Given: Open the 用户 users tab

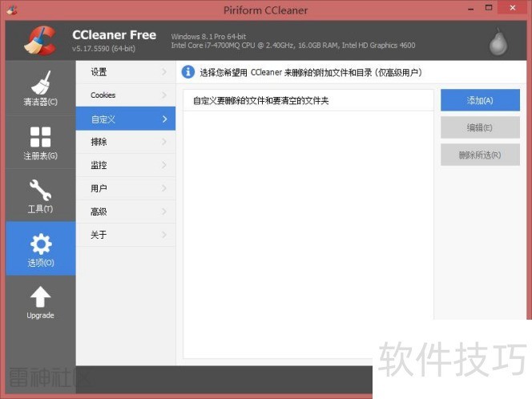Looking at the screenshot, I should 126,188.
